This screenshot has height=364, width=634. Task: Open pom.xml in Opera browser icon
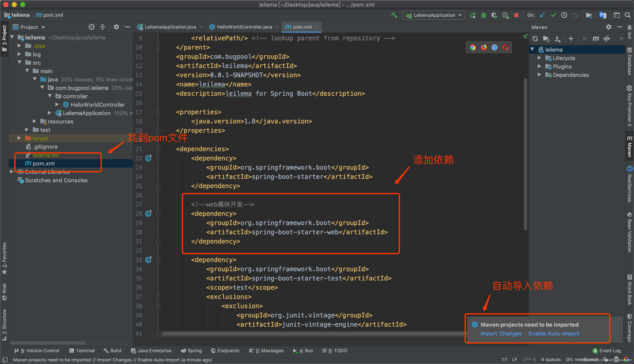pos(505,47)
